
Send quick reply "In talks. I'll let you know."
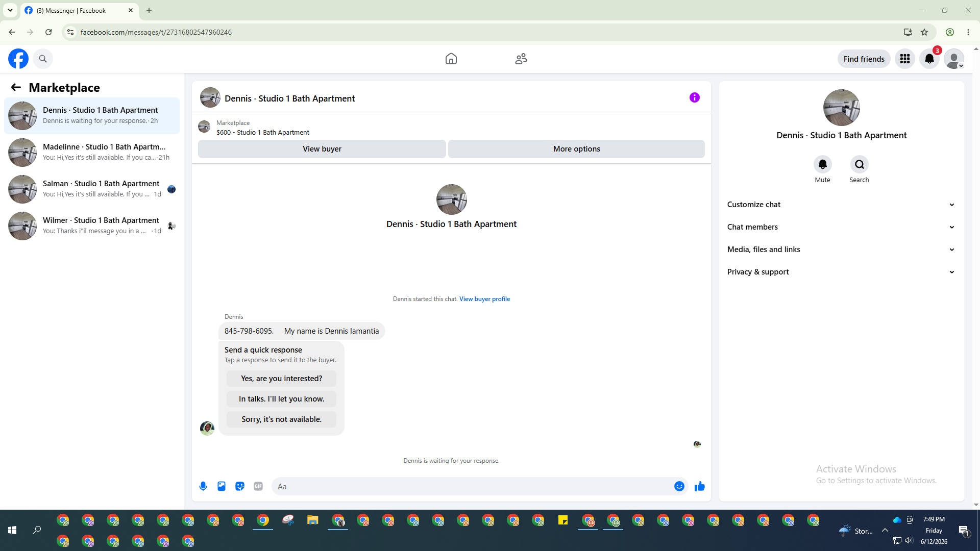282,399
